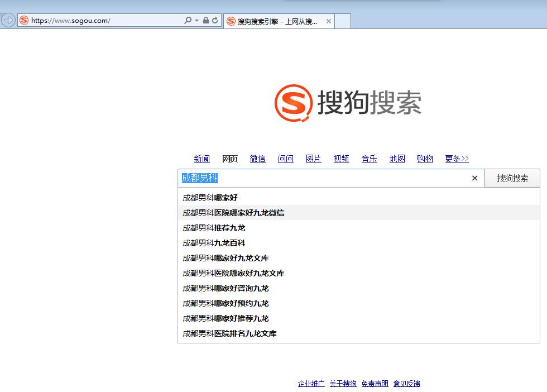The width and height of the screenshot is (547, 392).
Task: Open the 免责声明 footer link
Action: click(375, 384)
